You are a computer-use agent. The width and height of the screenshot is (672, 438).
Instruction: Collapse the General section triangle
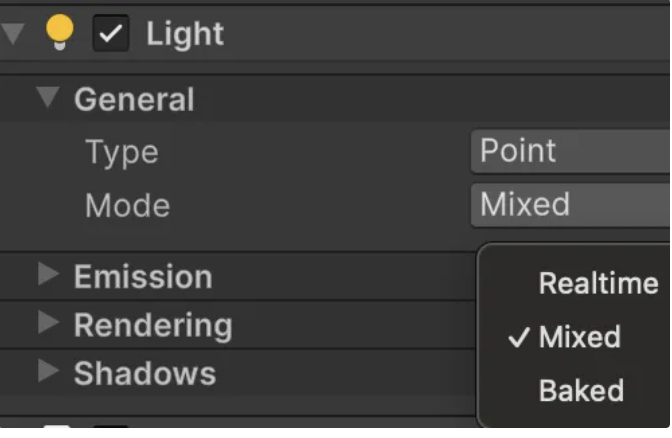[x=47, y=98]
